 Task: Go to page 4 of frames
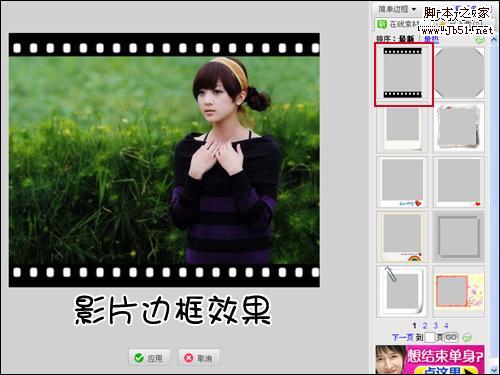[x=446, y=325]
